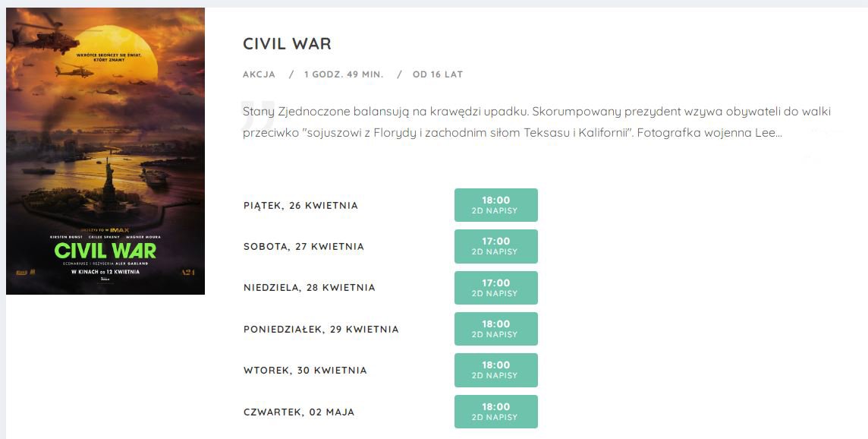Click the NIEDZIELA, 28 KWIETNIA date label
The image size is (868, 439).
[x=309, y=288]
